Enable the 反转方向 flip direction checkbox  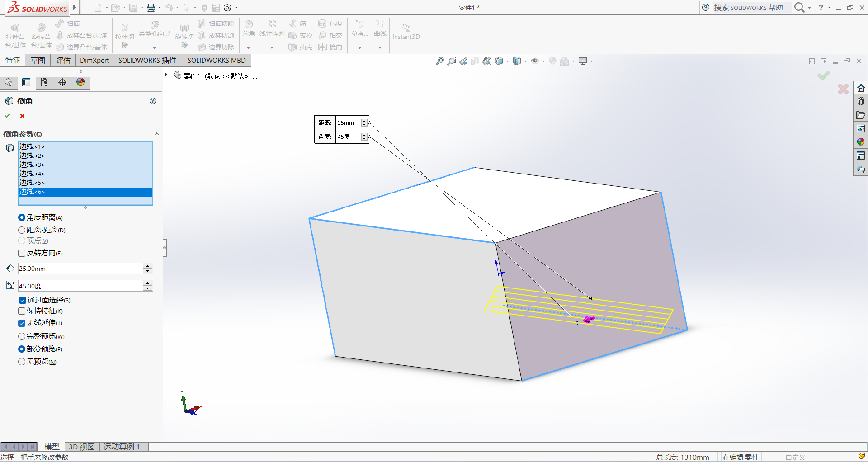(x=22, y=253)
